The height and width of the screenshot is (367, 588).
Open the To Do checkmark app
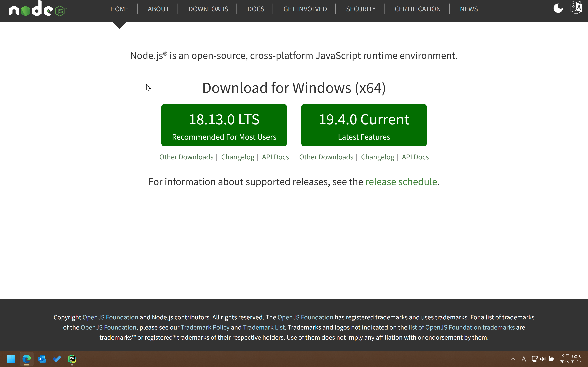tap(57, 359)
